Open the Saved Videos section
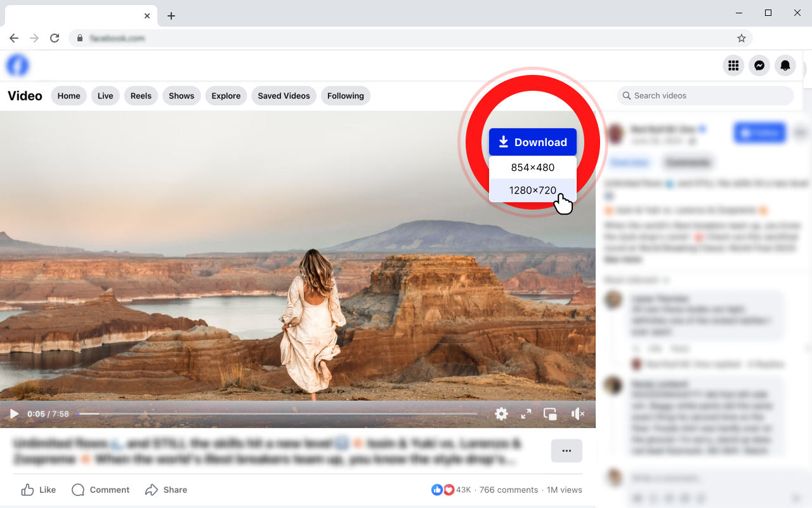The image size is (812, 508). pyautogui.click(x=284, y=95)
